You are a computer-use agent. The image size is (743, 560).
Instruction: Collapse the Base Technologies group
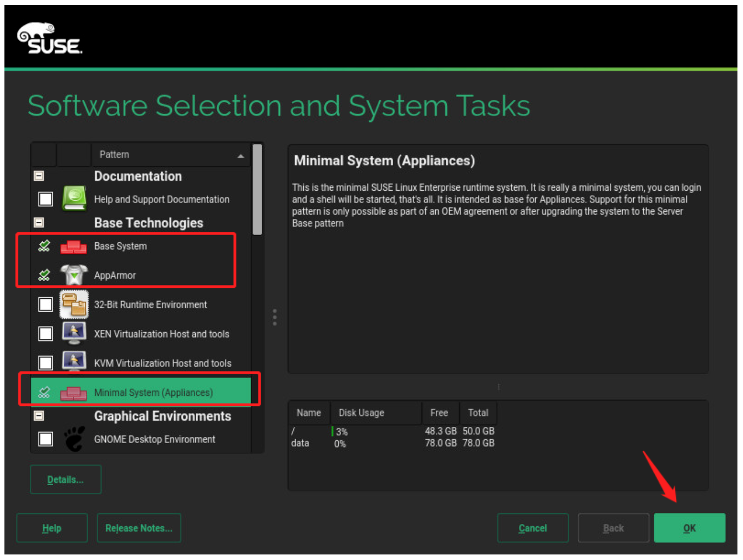tap(39, 222)
